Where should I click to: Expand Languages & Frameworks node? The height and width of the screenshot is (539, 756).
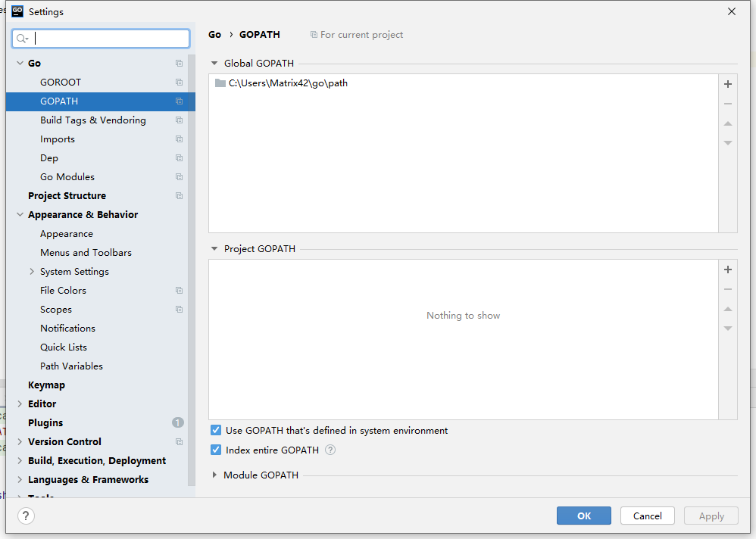(20, 479)
